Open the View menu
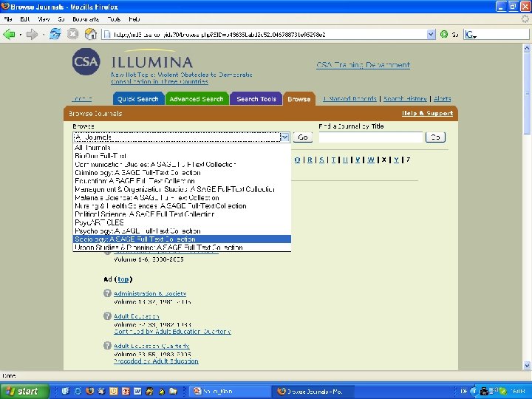Viewport: 532px width, 399px height. tap(44, 19)
